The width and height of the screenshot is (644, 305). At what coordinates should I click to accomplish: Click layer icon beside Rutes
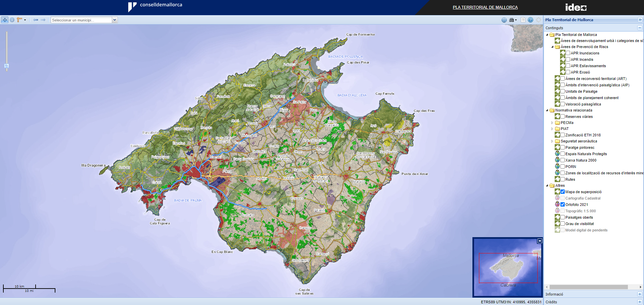[557, 179]
